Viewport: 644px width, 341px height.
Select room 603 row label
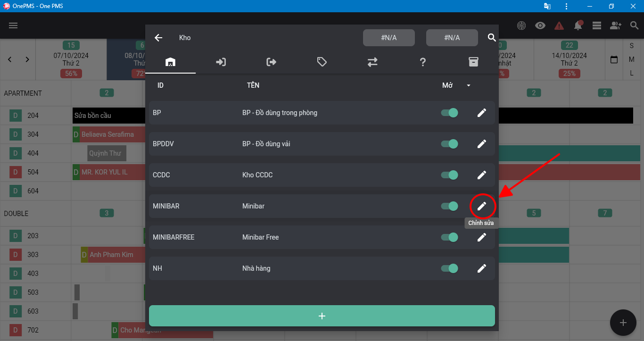pos(33,311)
